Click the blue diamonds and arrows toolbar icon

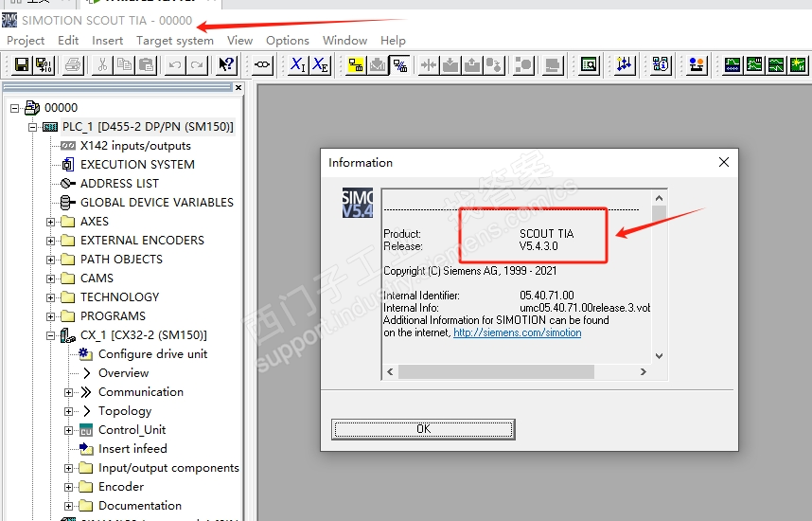coord(625,64)
